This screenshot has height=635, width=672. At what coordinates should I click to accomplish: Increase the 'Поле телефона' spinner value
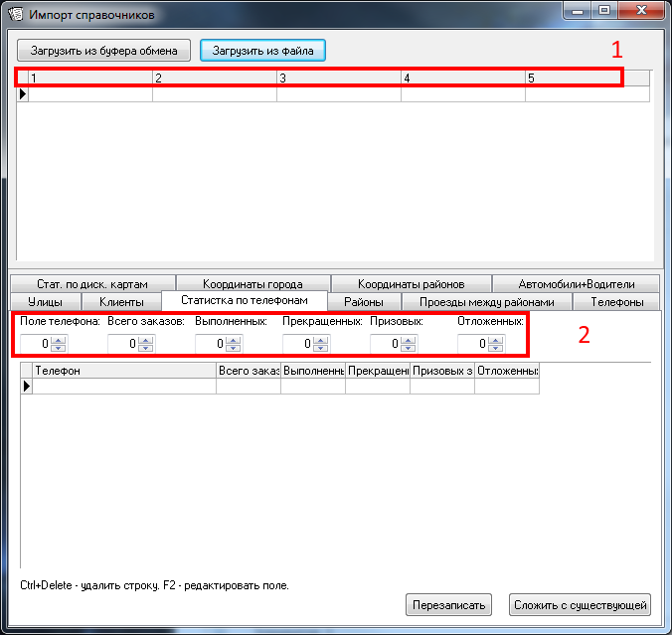tap(59, 340)
